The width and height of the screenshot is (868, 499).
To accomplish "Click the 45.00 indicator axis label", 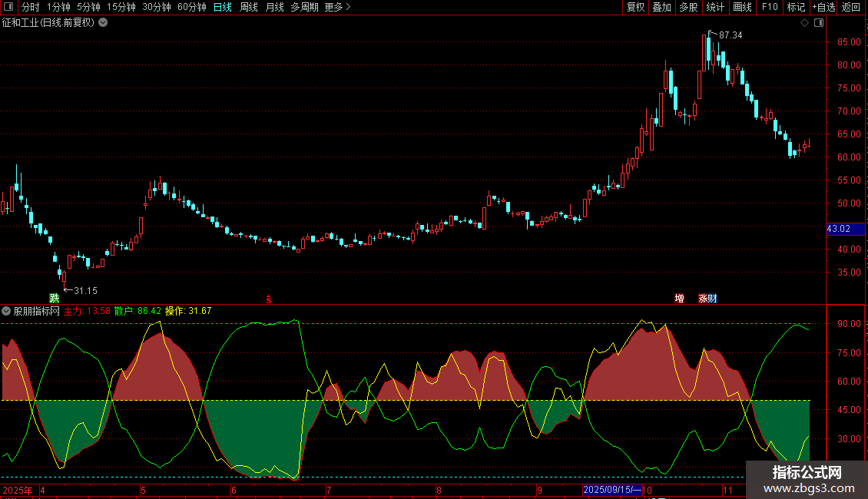I will 849,410.
